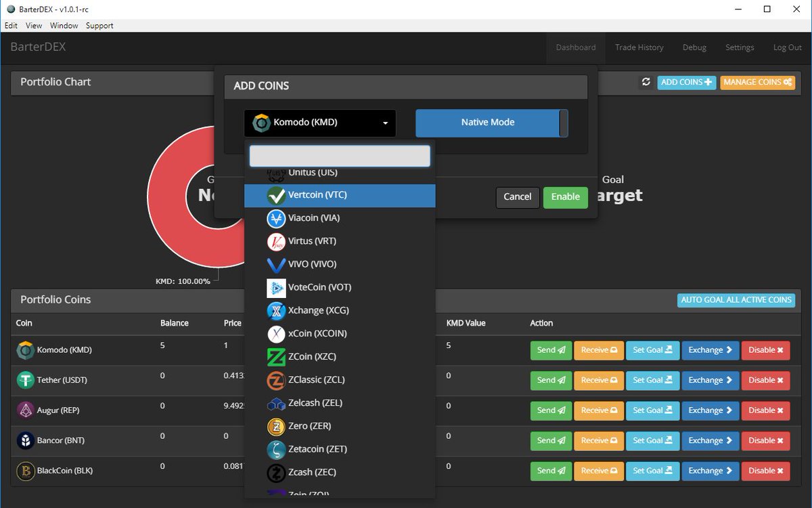Image resolution: width=812 pixels, height=508 pixels.
Task: Click the MANAGE COINS button
Action: [x=757, y=82]
